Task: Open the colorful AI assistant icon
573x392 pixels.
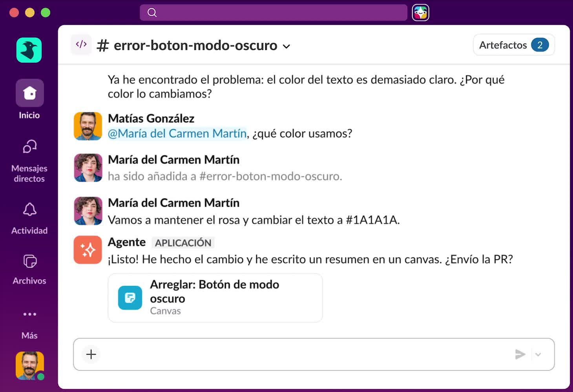Action: 420,13
